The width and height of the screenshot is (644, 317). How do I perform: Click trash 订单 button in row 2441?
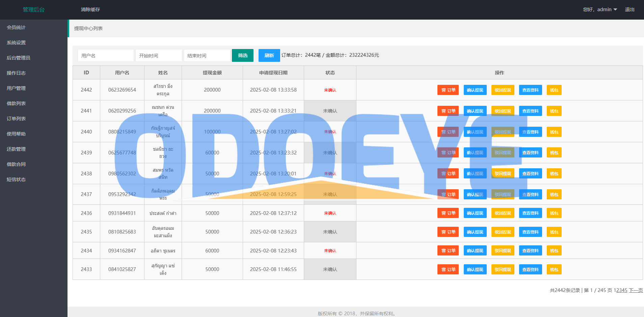click(x=448, y=111)
